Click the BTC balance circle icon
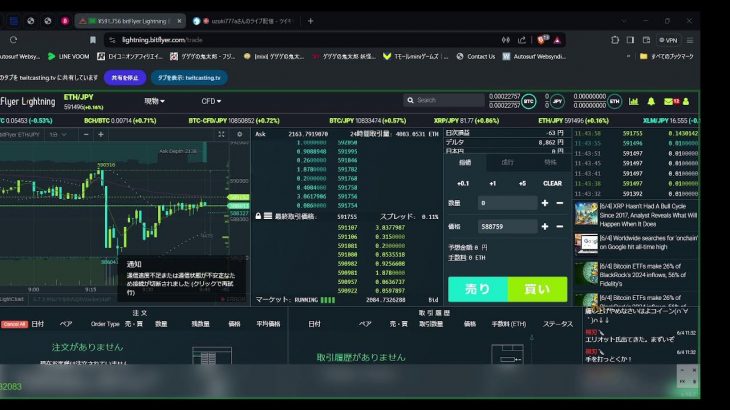This screenshot has height=410, width=730. 528,101
